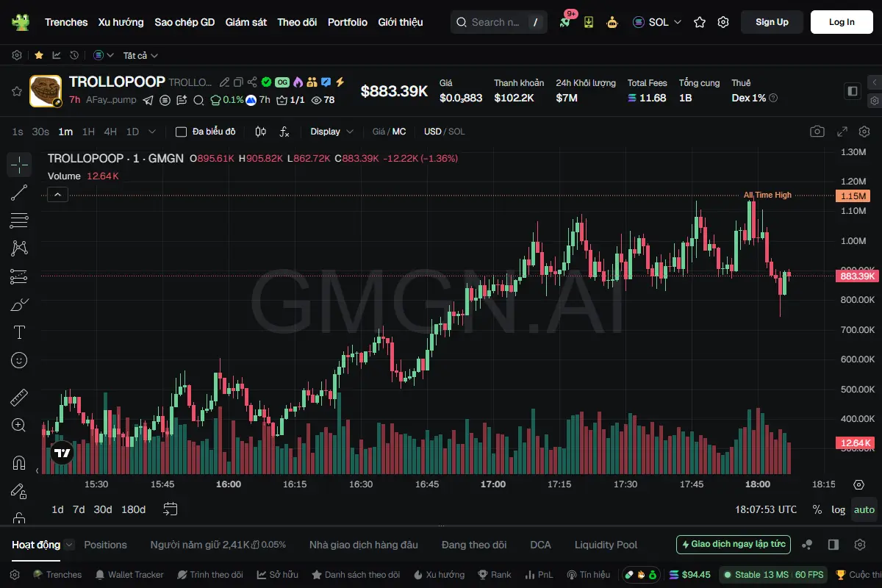Open Sao chép GD page
The height and width of the screenshot is (588, 882).
coord(184,22)
